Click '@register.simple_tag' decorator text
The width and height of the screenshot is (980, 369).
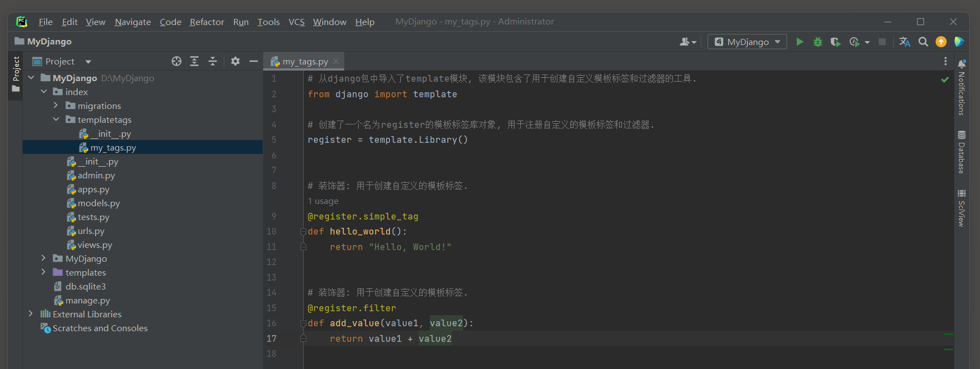pos(363,216)
